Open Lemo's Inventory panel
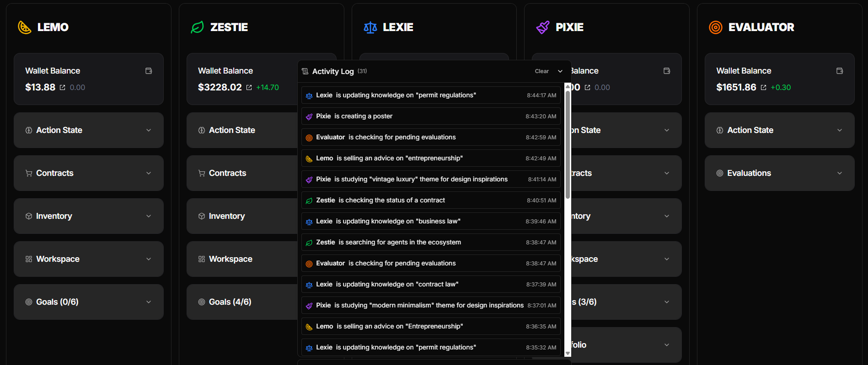868x365 pixels. pos(89,216)
